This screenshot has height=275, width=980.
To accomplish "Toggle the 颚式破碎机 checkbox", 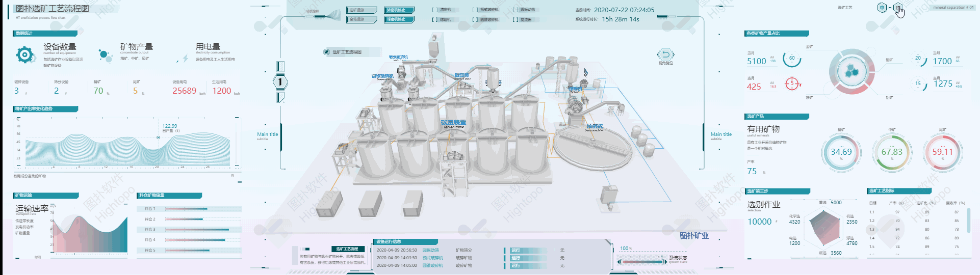I will (475, 10).
